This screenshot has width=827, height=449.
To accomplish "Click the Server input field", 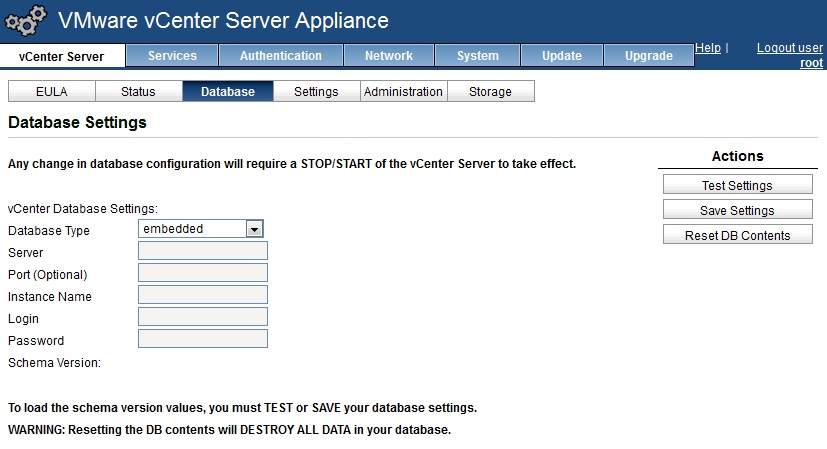I will [x=203, y=251].
